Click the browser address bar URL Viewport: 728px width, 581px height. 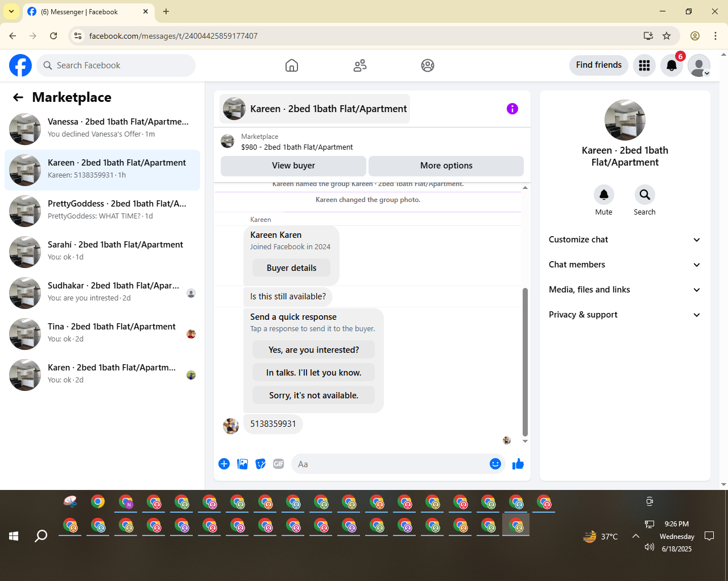click(x=173, y=36)
